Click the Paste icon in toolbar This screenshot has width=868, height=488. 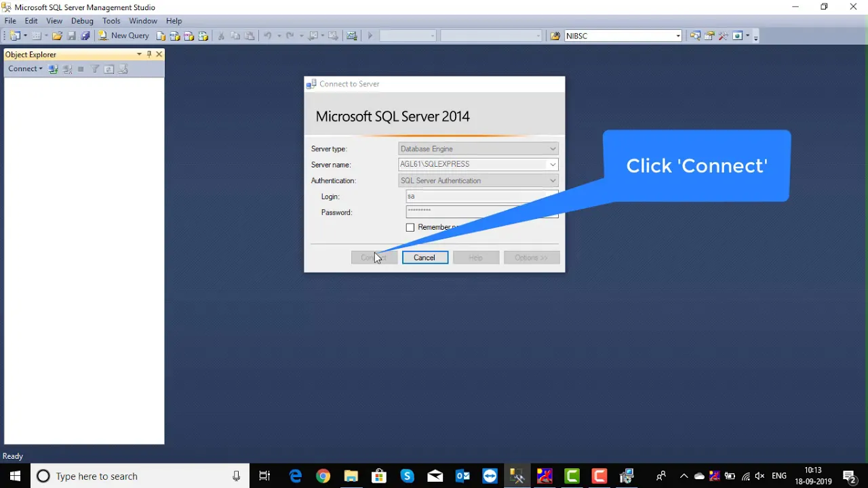(250, 36)
